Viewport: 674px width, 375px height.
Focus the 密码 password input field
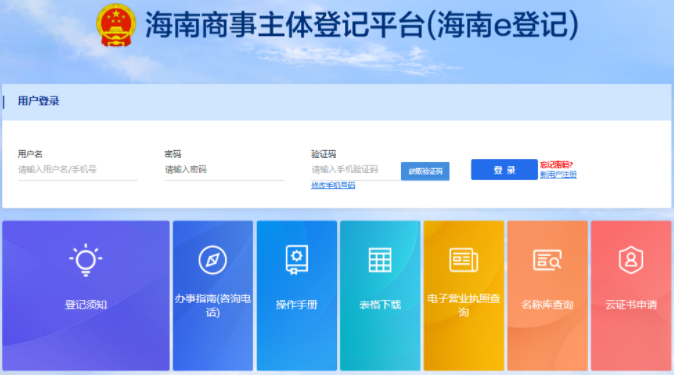click(224, 170)
